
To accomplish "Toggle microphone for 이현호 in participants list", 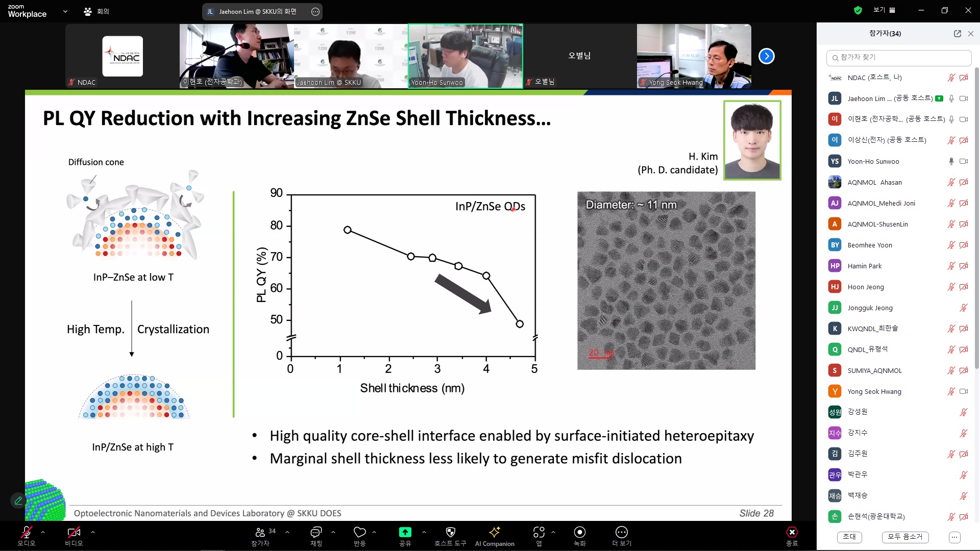I will [x=951, y=119].
